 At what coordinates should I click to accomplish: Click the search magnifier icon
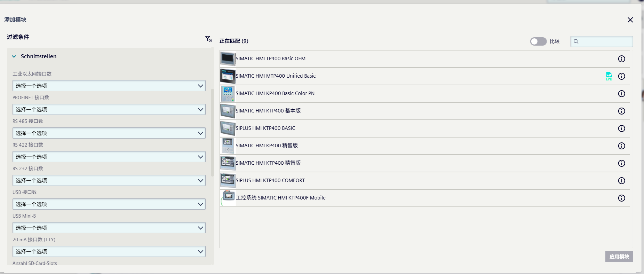(576, 41)
